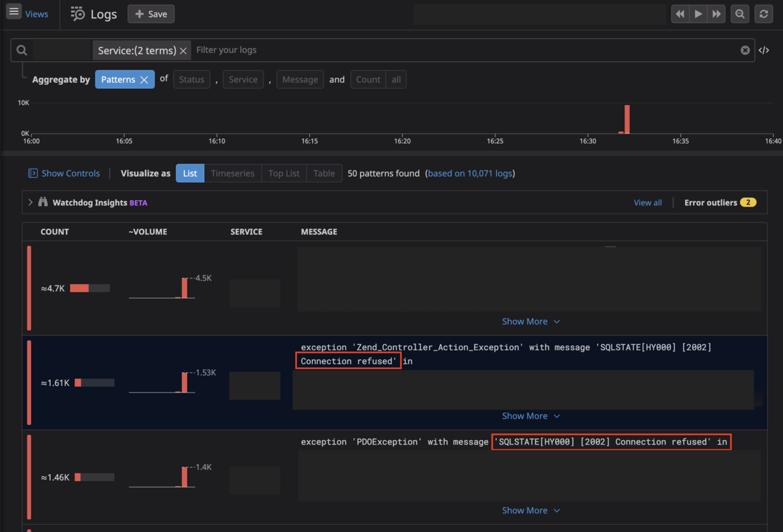Switch visualization to Timeseries
783x532 pixels.
(x=233, y=173)
